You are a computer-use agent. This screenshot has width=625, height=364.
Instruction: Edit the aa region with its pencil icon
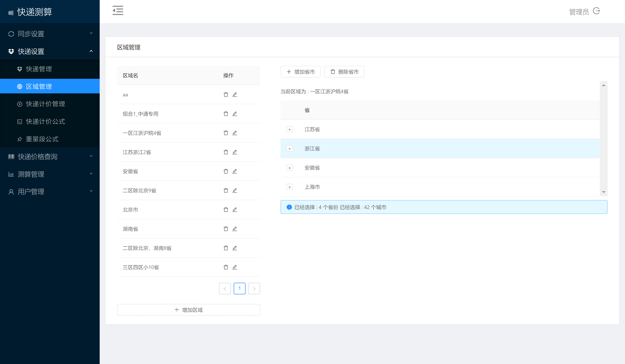pos(235,95)
